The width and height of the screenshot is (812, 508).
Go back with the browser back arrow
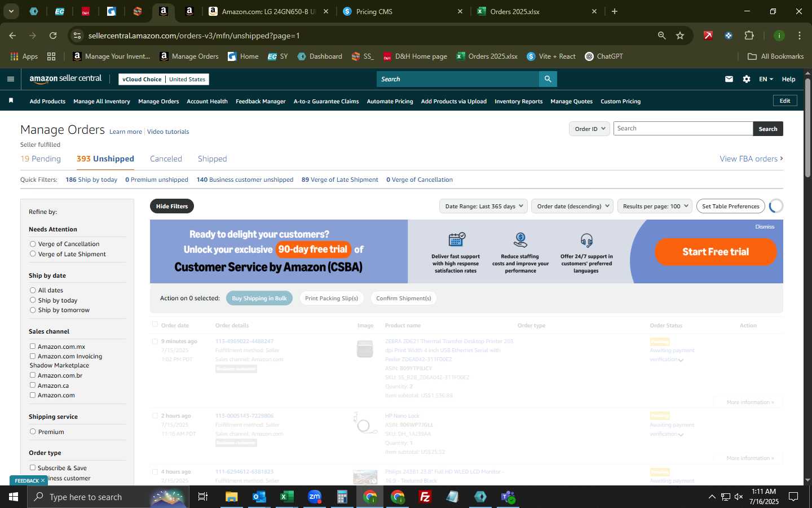12,36
